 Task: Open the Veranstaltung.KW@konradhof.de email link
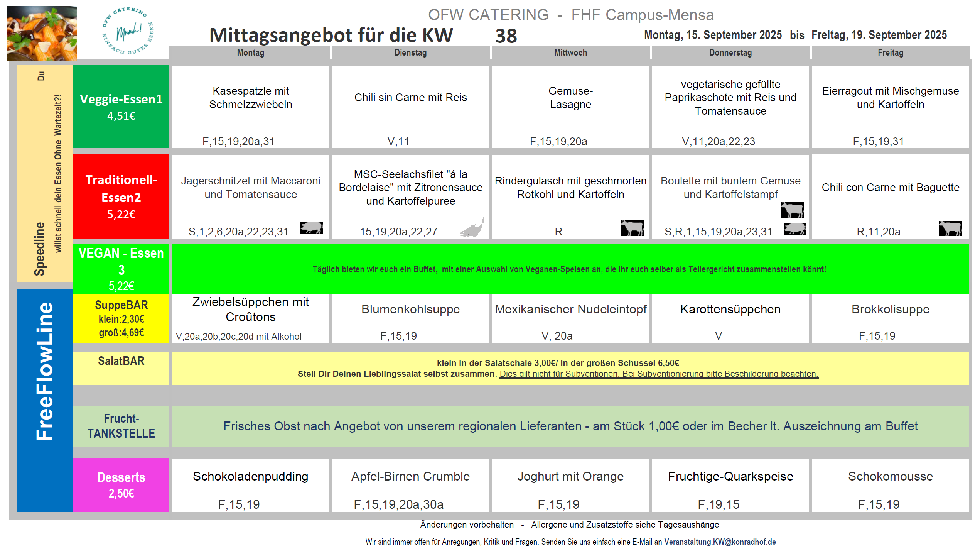(720, 542)
